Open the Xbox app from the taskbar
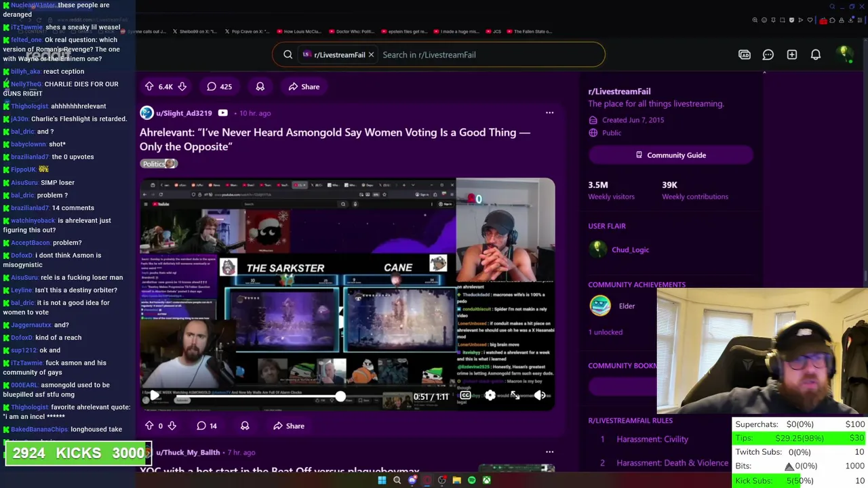Screen dimensions: 868x488 pos(486,480)
